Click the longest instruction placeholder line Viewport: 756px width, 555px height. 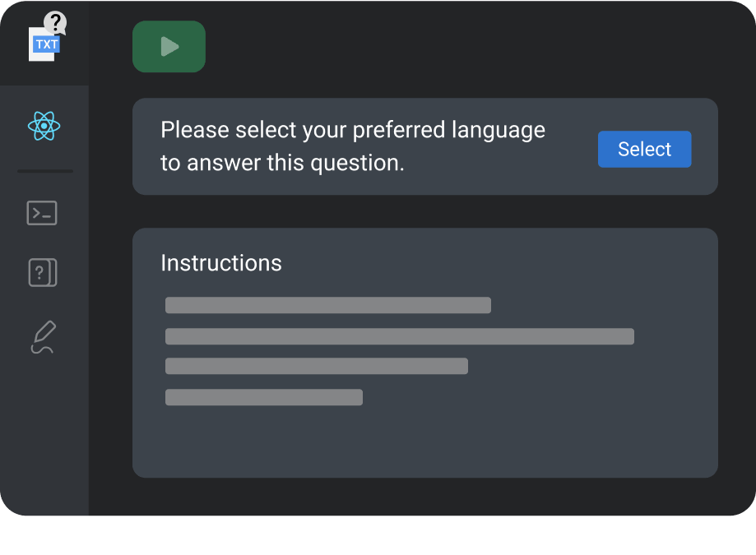click(x=399, y=336)
